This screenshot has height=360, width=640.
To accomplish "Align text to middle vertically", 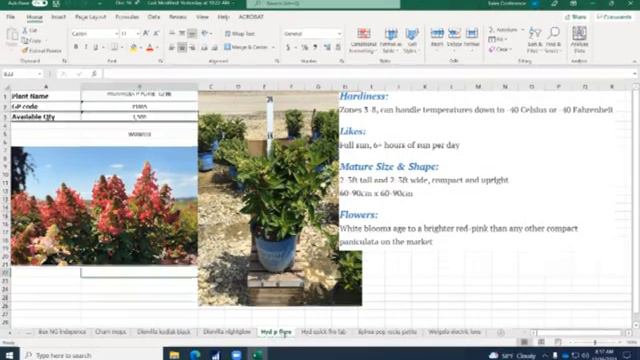I will pyautogui.click(x=182, y=33).
